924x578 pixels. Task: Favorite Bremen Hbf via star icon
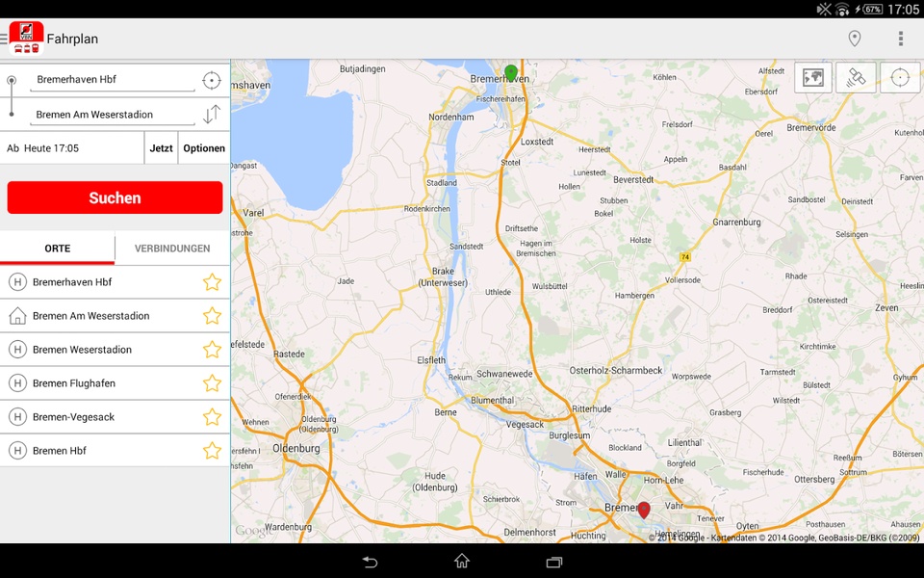pyautogui.click(x=212, y=451)
